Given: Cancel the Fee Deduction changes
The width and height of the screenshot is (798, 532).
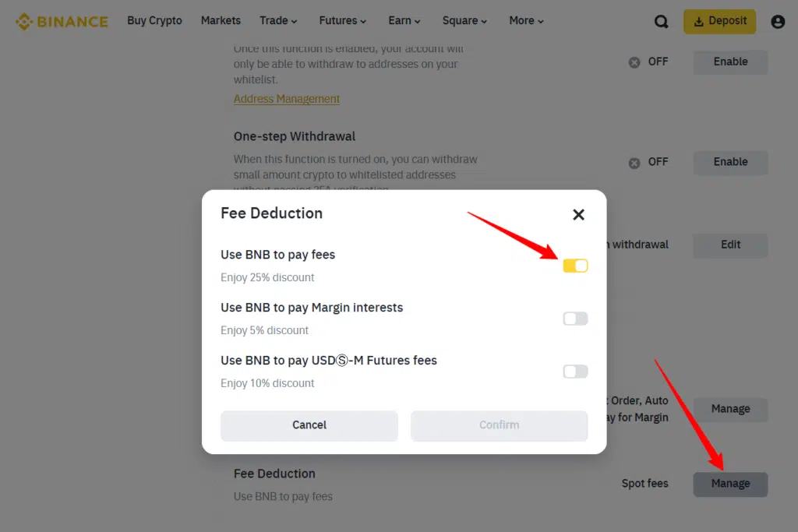Looking at the screenshot, I should pos(309,425).
